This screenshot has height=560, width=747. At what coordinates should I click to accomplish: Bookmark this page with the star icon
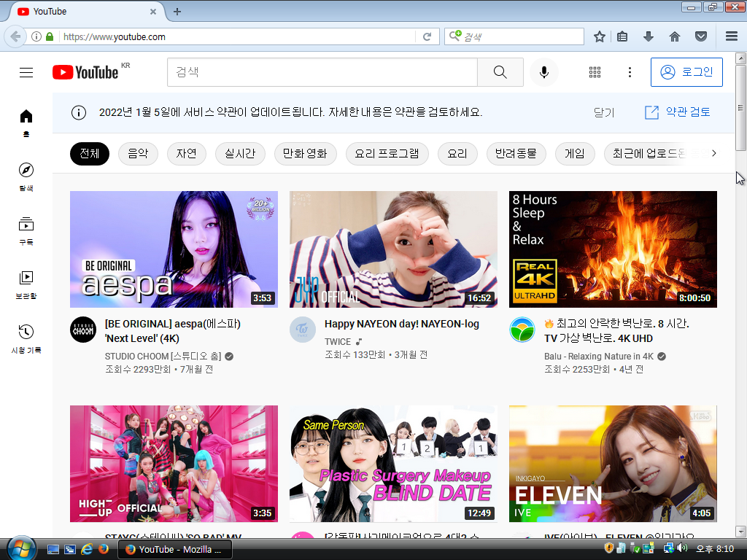600,36
